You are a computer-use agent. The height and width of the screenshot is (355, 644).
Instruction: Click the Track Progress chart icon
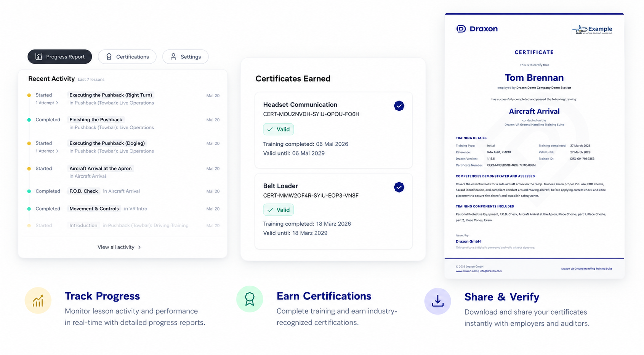[x=38, y=300]
